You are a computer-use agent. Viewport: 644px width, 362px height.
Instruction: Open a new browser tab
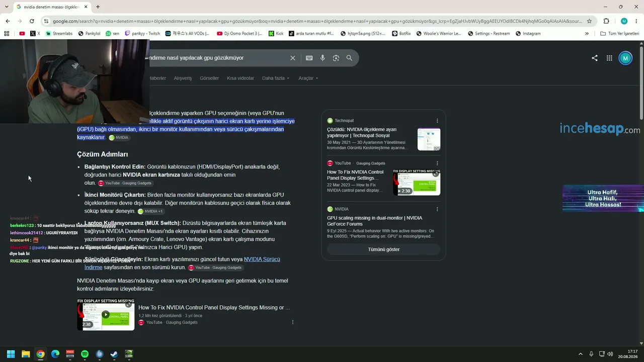[98, 7]
